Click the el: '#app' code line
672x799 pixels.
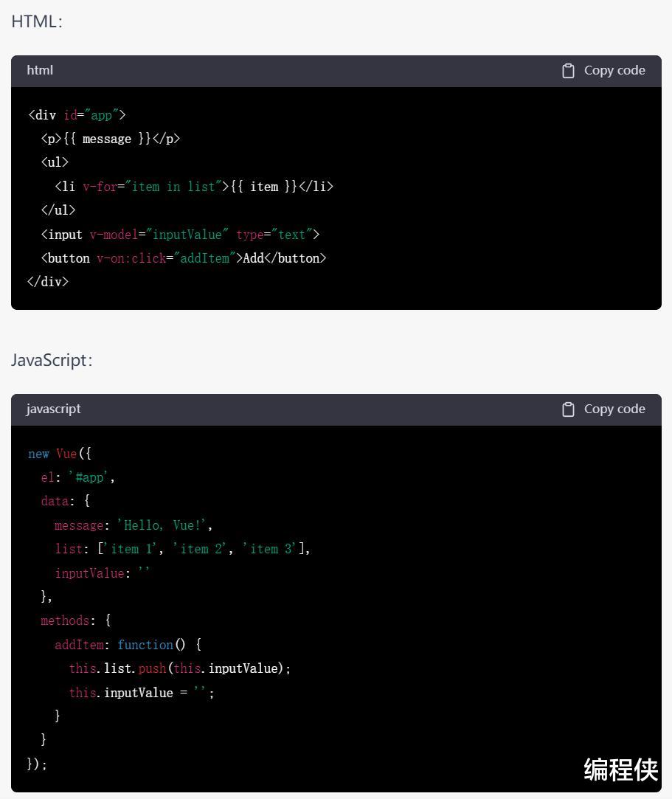(x=78, y=477)
